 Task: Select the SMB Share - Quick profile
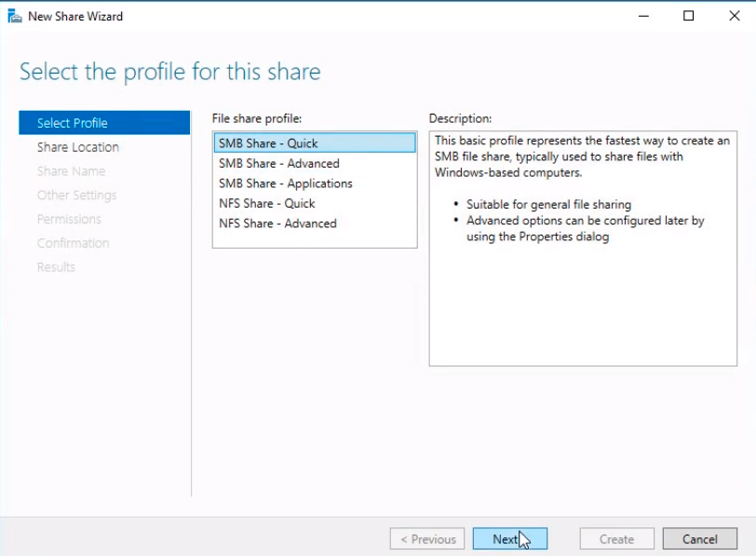315,143
